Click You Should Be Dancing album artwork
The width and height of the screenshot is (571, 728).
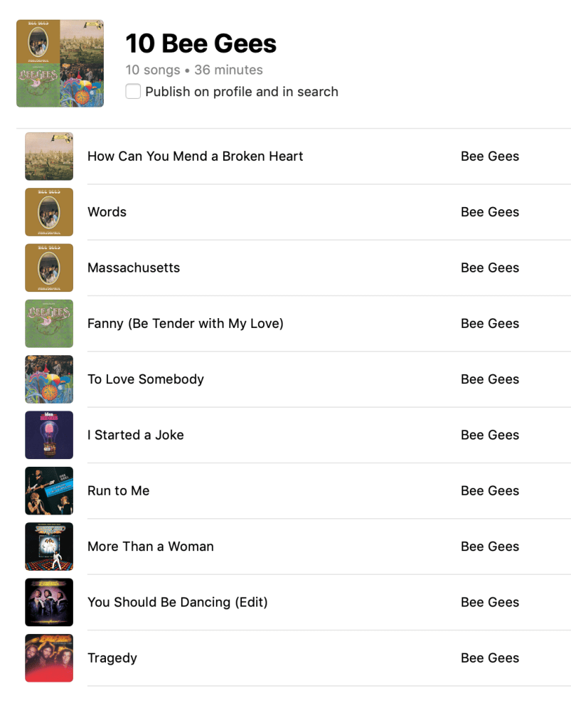click(x=49, y=602)
